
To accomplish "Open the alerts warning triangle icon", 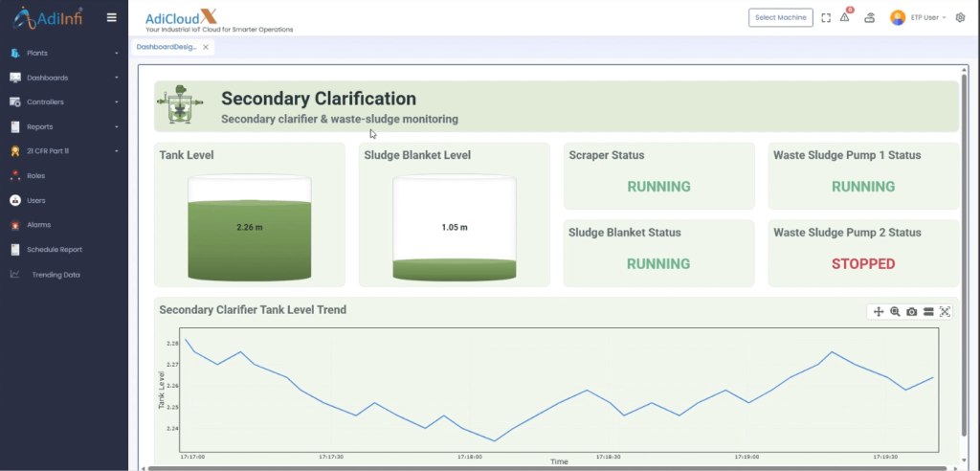I will click(x=845, y=17).
